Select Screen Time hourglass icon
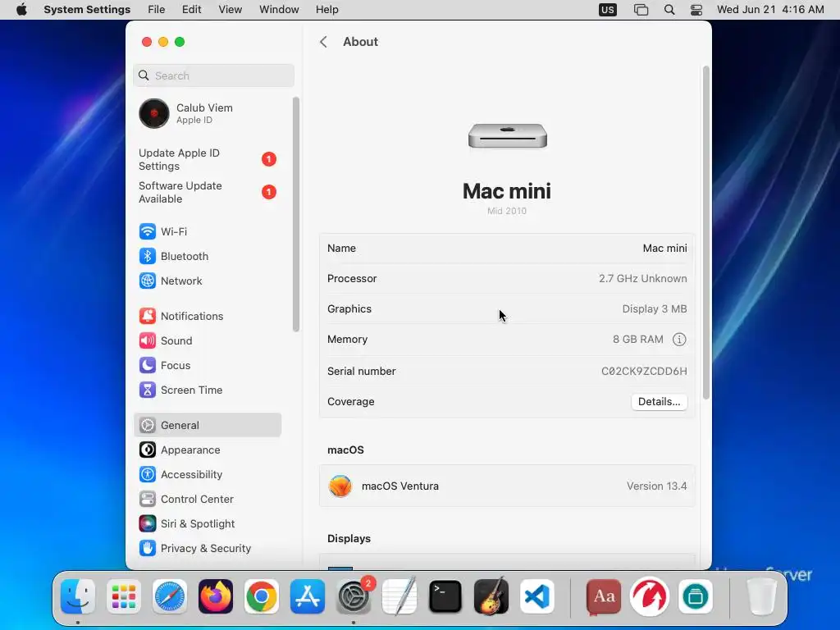This screenshot has width=840, height=630. tap(148, 390)
